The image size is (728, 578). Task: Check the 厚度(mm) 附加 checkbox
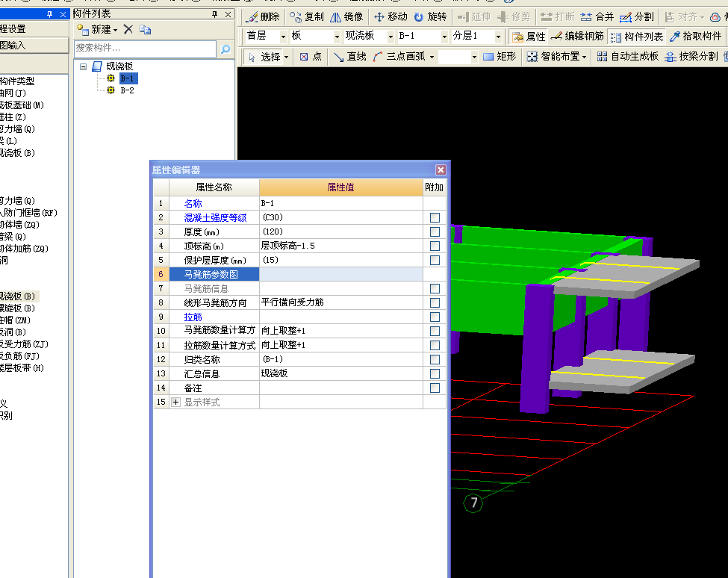point(435,231)
